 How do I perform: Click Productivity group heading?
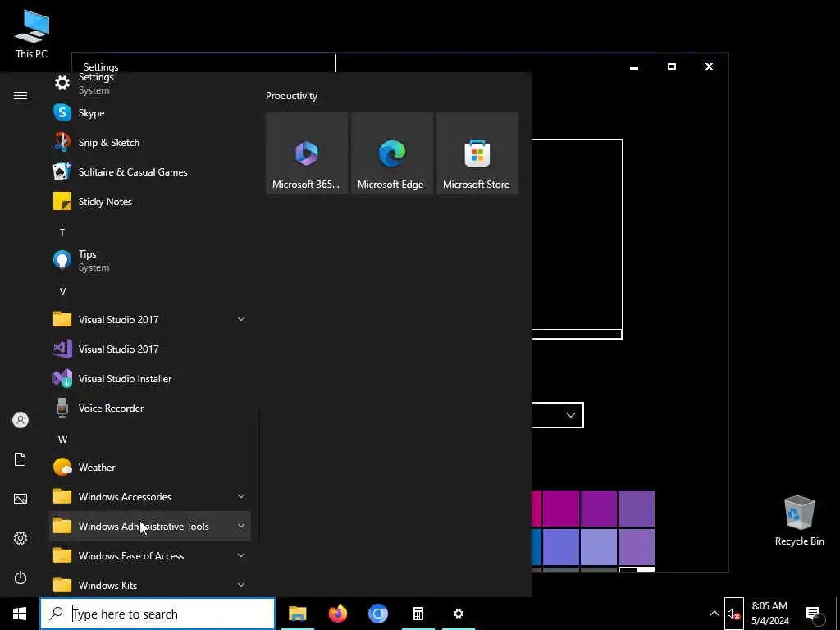coord(291,96)
